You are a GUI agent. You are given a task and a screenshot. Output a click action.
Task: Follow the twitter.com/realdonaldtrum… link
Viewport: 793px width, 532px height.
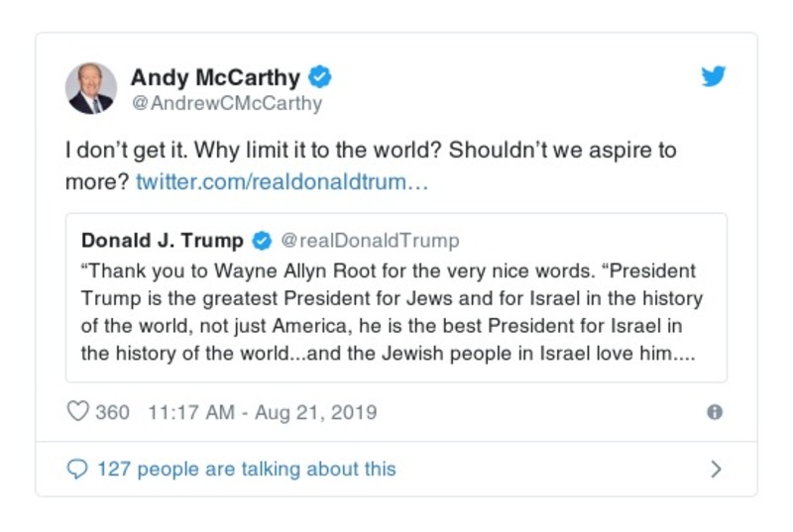[x=281, y=181]
